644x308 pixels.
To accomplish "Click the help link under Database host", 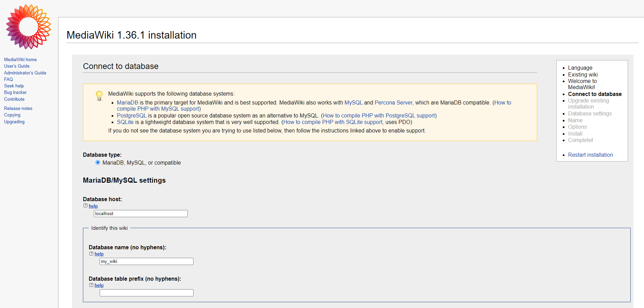I will pyautogui.click(x=93, y=206).
